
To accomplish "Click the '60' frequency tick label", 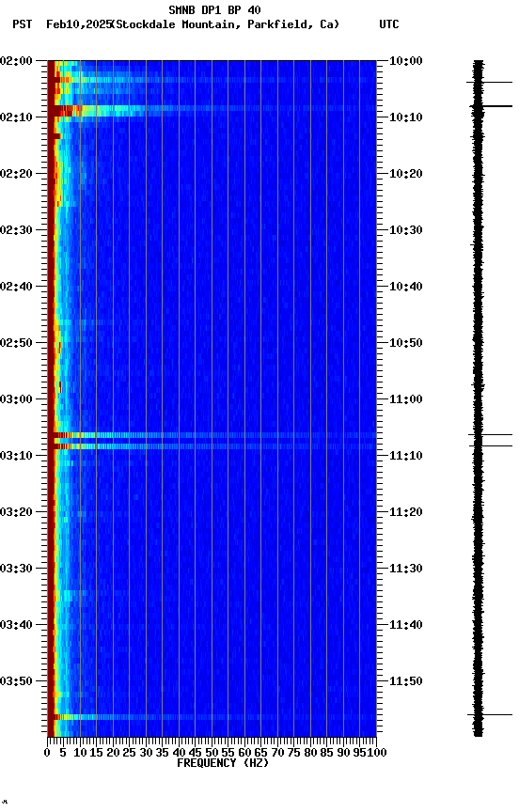I will click(x=245, y=753).
